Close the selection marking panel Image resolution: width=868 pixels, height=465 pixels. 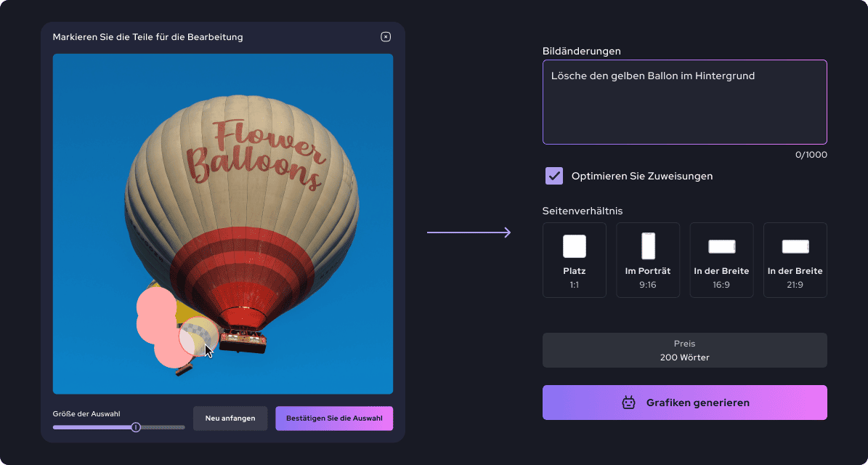tap(386, 37)
